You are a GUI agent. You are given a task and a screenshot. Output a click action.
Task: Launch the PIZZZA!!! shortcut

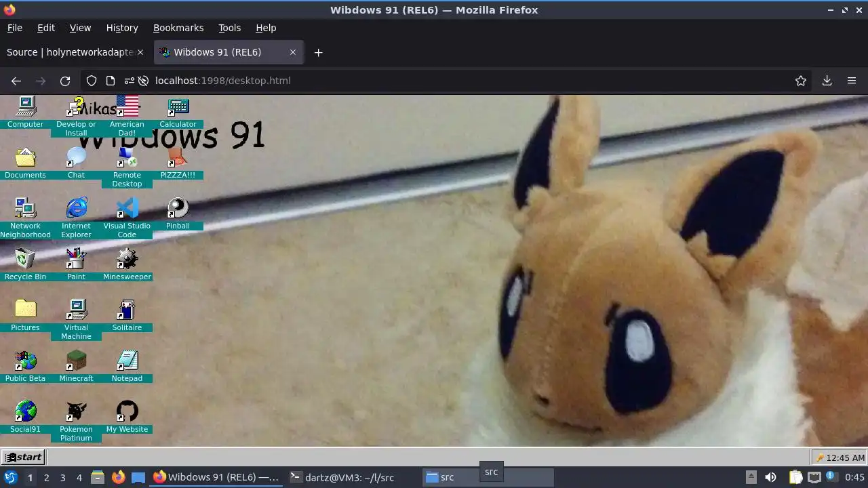click(178, 163)
